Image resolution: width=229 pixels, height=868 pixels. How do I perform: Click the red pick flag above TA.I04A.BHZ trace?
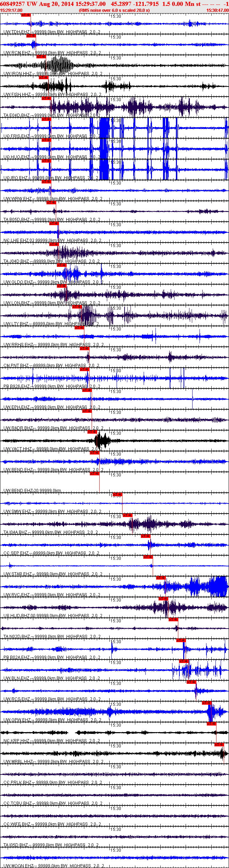(127, 515)
